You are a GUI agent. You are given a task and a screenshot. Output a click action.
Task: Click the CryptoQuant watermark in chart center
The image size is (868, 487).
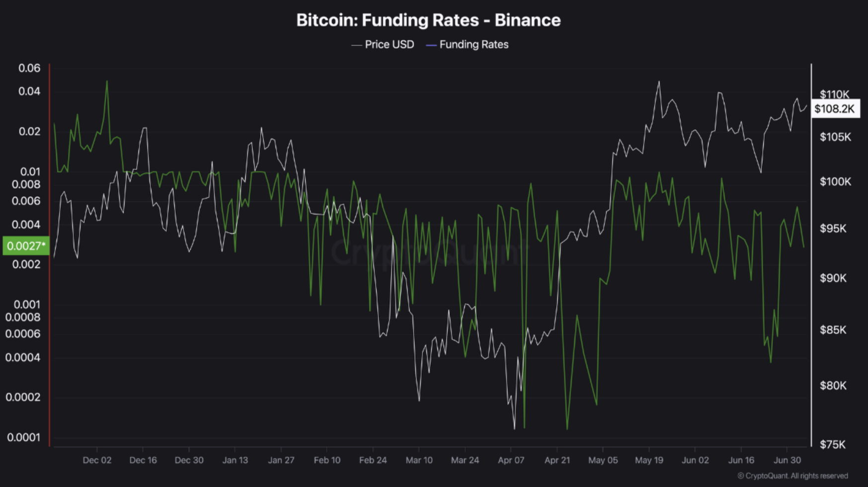(428, 252)
